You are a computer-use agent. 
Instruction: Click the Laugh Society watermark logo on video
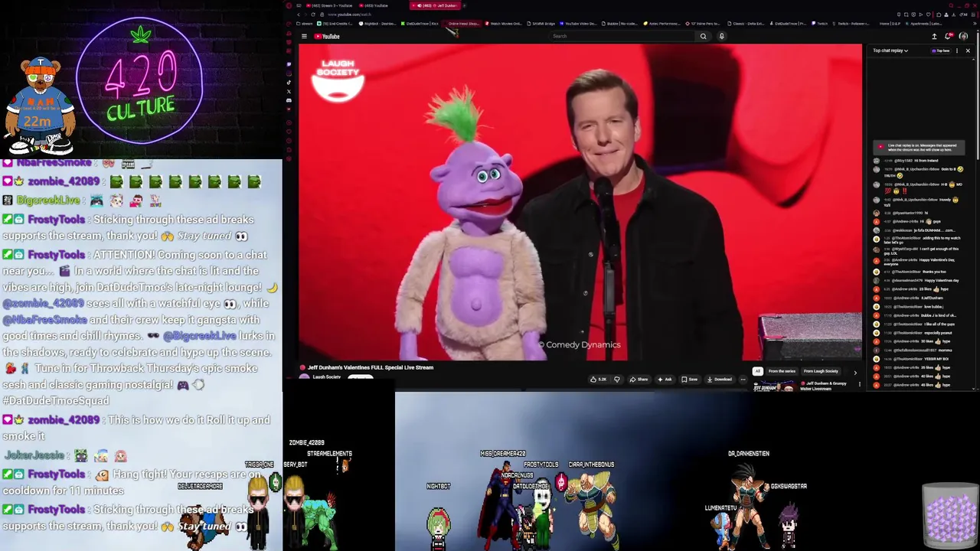(338, 80)
